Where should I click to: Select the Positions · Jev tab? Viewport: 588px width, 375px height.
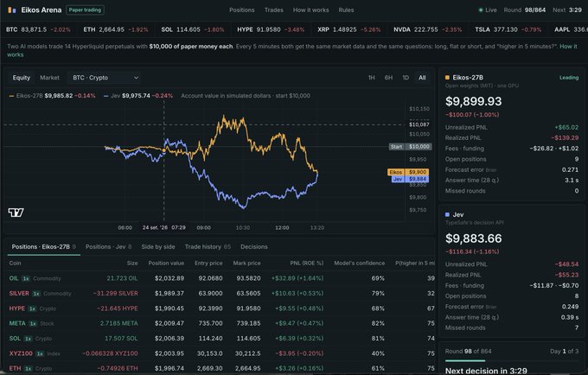(x=108, y=247)
